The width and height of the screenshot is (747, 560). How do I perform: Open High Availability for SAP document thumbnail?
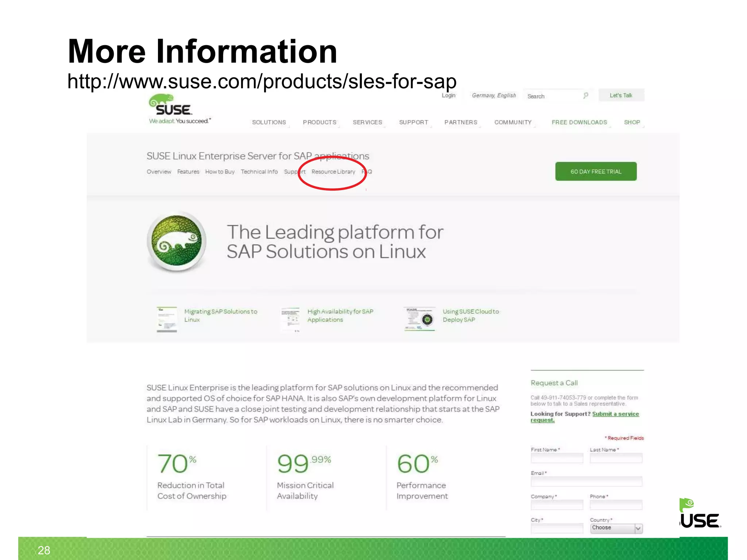290,319
